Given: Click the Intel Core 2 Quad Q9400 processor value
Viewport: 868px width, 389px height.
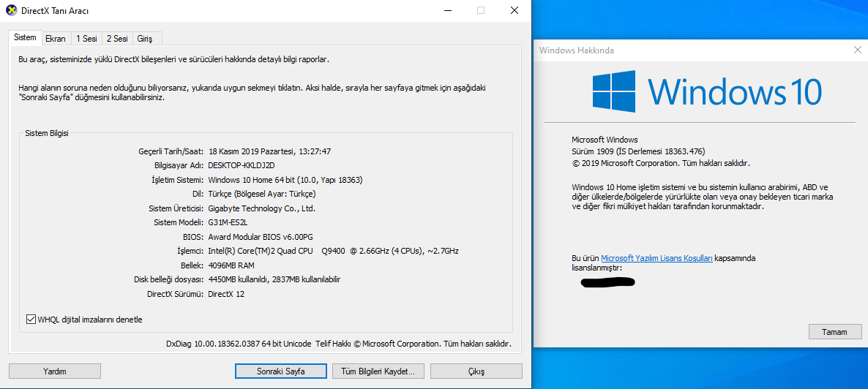Looking at the screenshot, I should (333, 252).
